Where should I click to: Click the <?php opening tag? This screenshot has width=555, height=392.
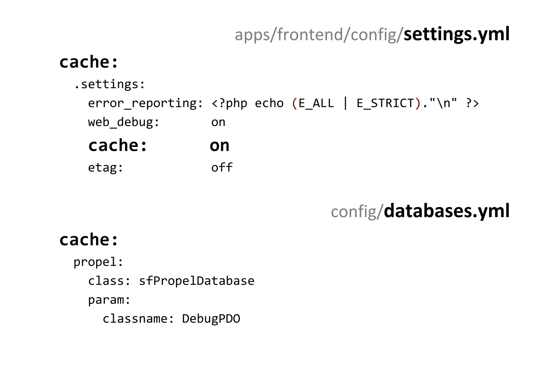[229, 103]
